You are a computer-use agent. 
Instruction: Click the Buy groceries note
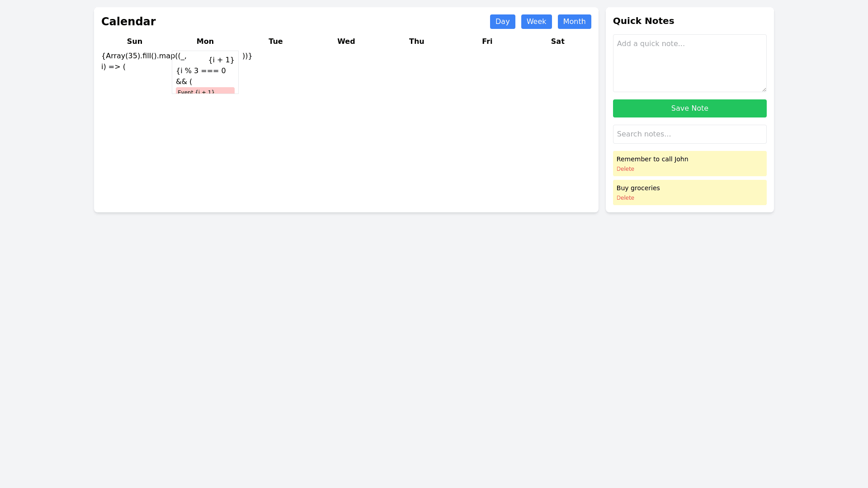pos(638,188)
